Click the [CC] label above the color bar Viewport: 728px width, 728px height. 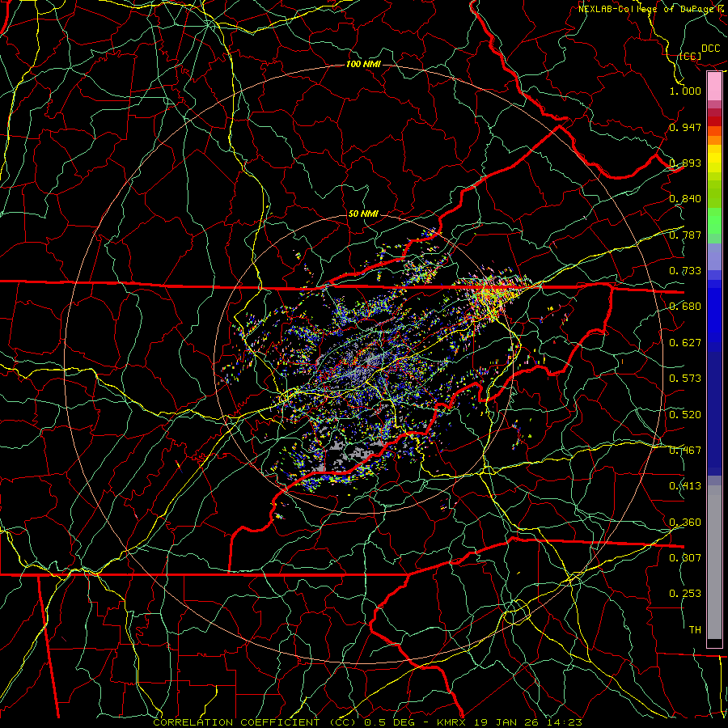[691, 57]
